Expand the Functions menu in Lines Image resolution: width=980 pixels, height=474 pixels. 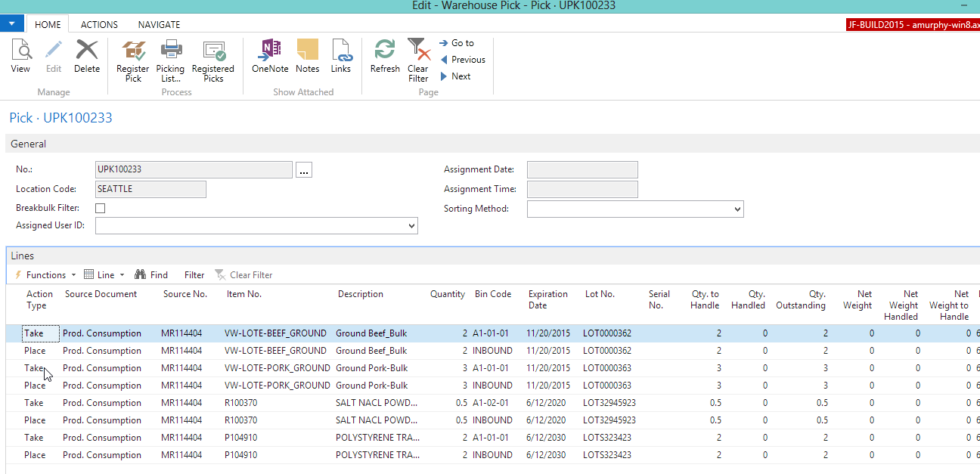point(45,275)
